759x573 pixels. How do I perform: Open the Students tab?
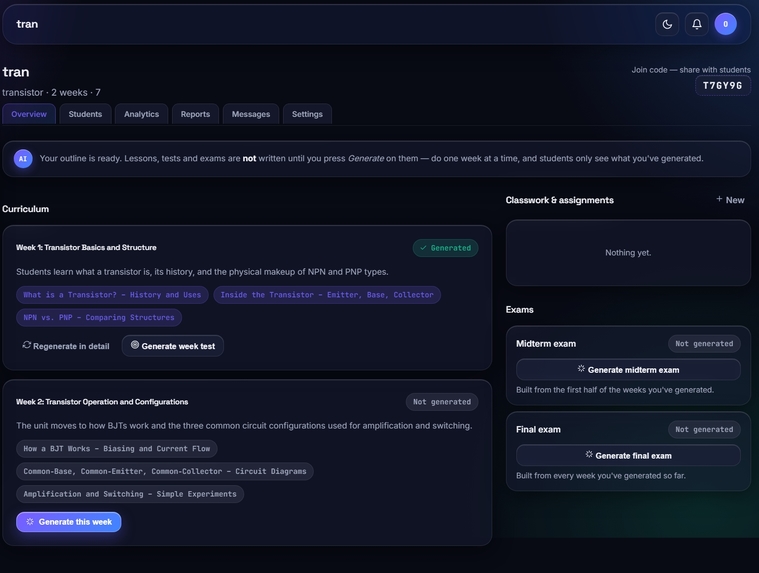pyautogui.click(x=85, y=114)
